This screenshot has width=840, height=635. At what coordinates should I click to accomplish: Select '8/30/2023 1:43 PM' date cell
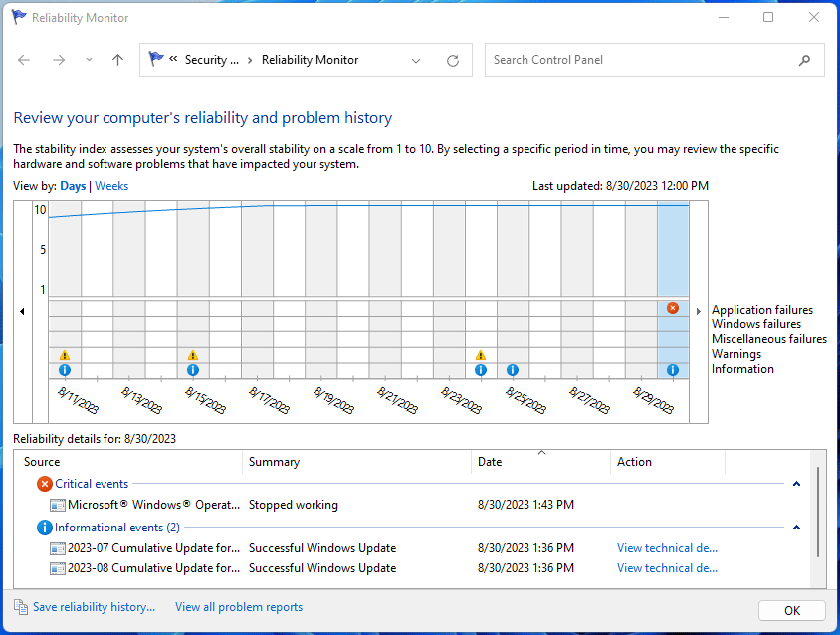point(525,505)
